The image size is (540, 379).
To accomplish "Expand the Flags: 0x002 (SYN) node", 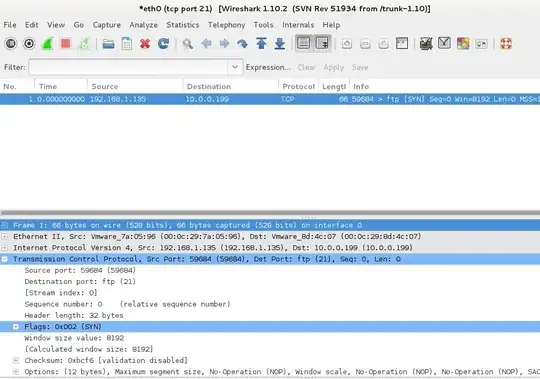I will (x=16, y=327).
